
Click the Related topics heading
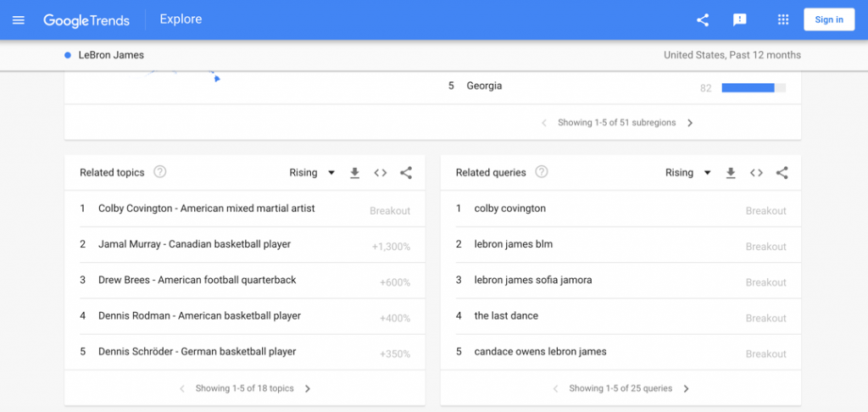pyautogui.click(x=112, y=173)
